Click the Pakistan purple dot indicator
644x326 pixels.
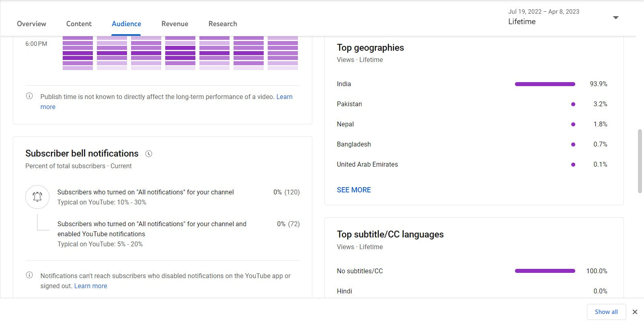pyautogui.click(x=573, y=104)
